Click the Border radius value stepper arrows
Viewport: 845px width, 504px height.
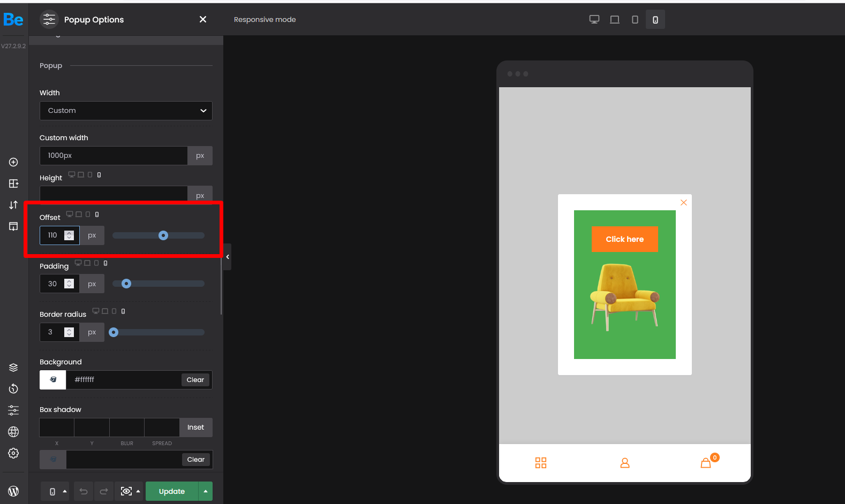69,332
